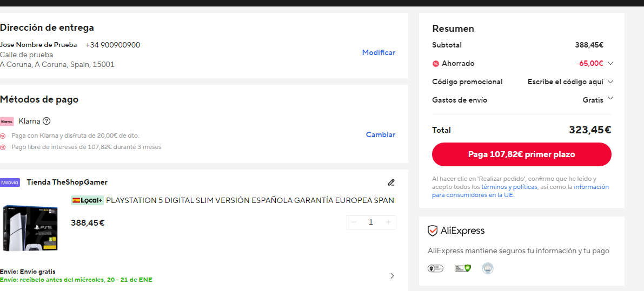Viewport: 644px width, 291px height.
Task: Click the green delivery estimate 20 - 21 de ENE
Action: click(76, 280)
